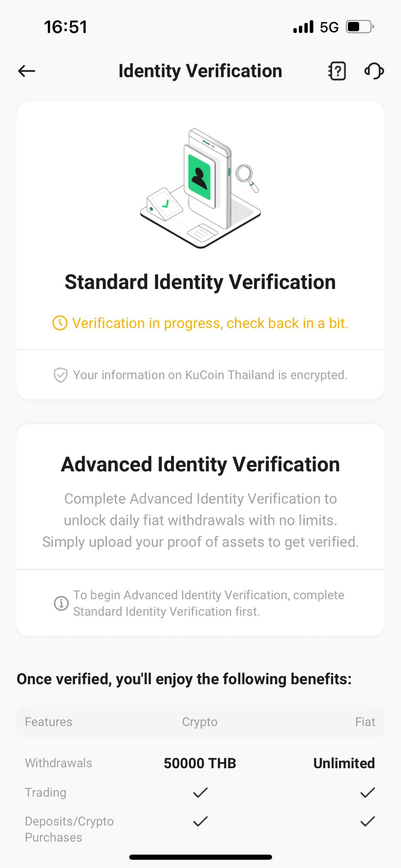Select the Crypto column header
Viewport: 401px width, 868px height.
click(200, 722)
